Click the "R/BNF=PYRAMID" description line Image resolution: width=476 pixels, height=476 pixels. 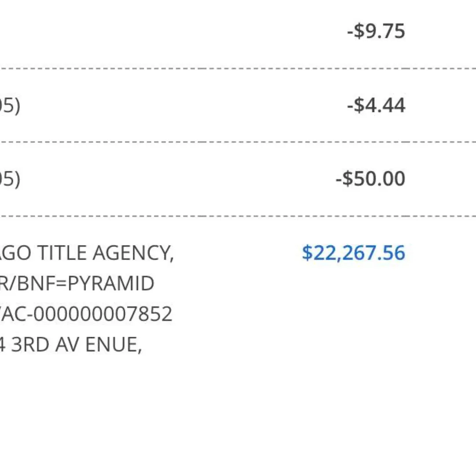coord(77,283)
